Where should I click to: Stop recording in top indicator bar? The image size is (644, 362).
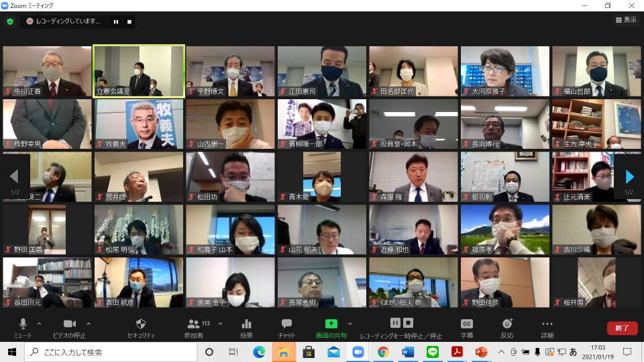point(129,21)
